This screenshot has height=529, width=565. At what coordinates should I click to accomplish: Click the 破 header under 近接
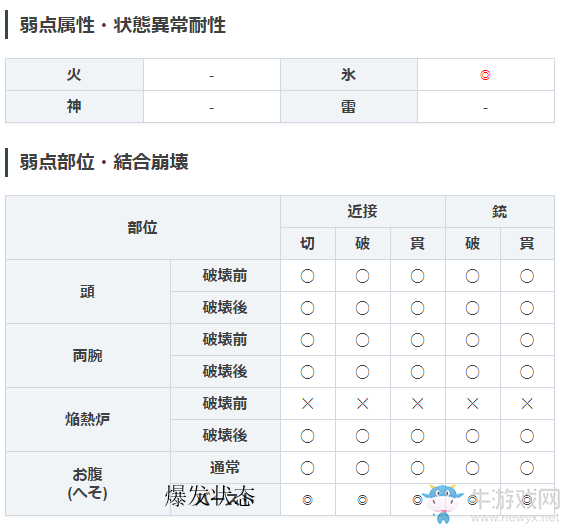[362, 243]
